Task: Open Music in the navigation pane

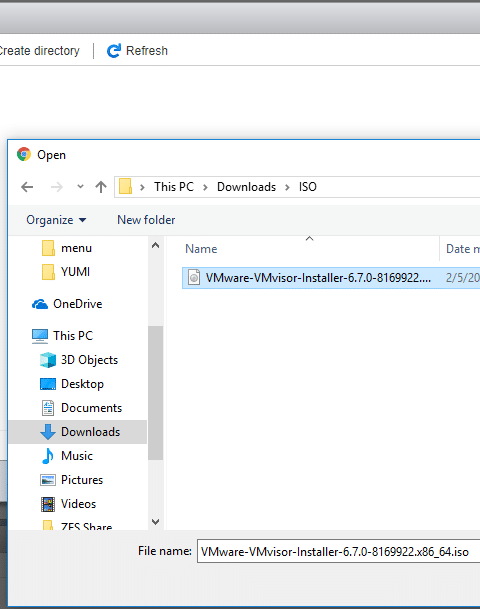Action: click(66, 456)
